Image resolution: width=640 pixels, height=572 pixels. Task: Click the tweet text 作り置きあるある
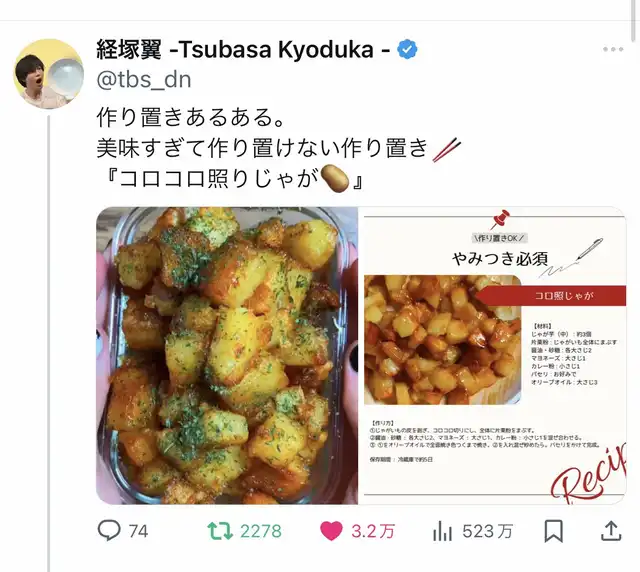tap(190, 118)
